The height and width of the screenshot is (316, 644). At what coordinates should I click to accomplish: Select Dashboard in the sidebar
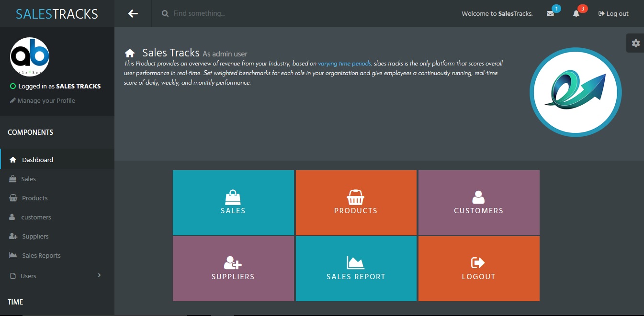click(x=57, y=160)
